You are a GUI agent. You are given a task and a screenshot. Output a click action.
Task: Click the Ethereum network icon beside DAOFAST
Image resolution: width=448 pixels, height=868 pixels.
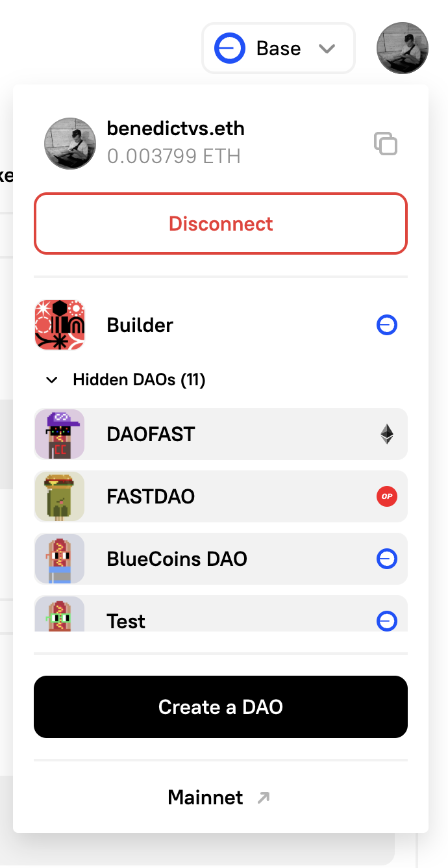coord(386,434)
